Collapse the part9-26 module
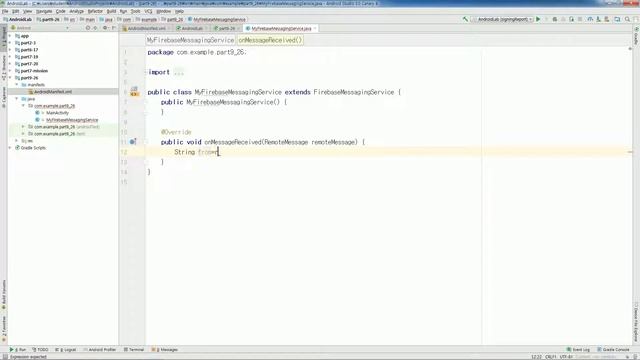 [10, 78]
